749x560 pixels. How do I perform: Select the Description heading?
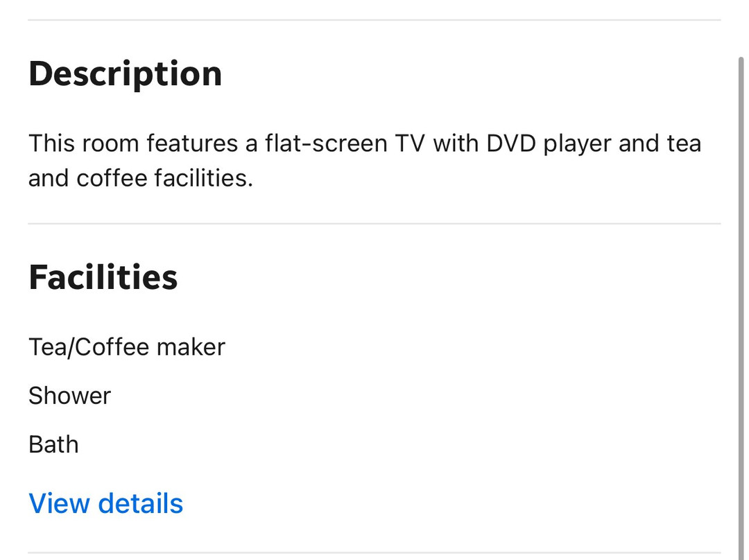click(x=125, y=73)
